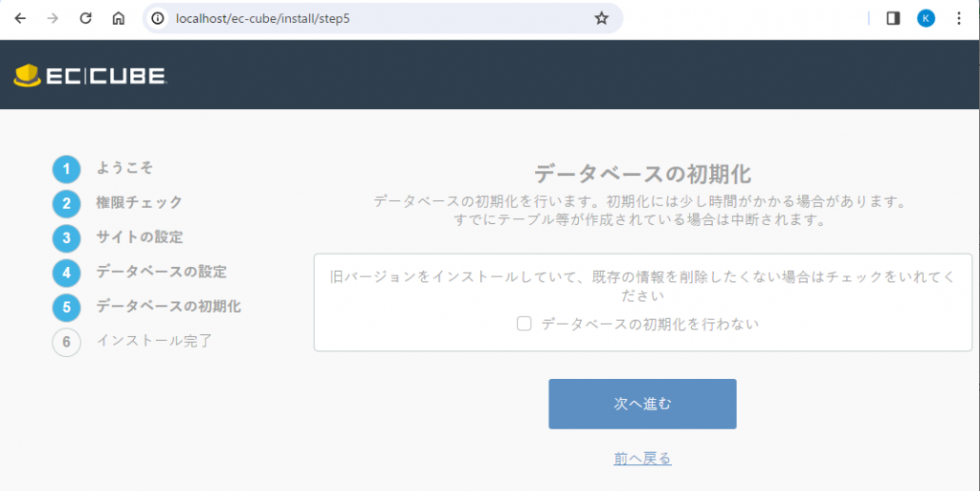980x491 pixels.
Task: Select step 3 サイトの設定
Action: [x=139, y=237]
